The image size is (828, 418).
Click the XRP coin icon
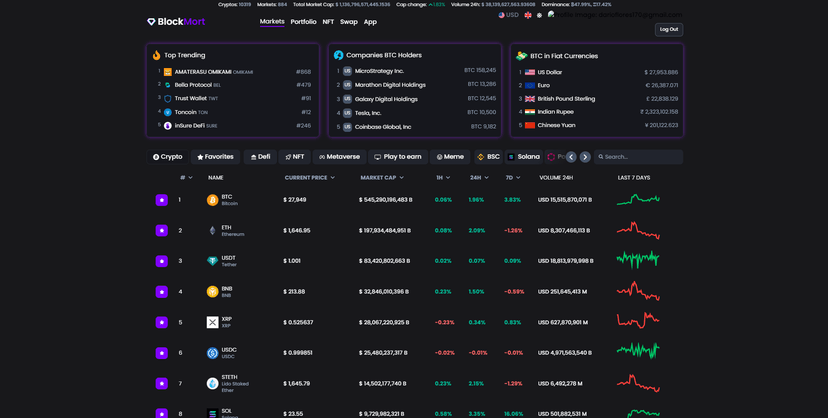(212, 322)
